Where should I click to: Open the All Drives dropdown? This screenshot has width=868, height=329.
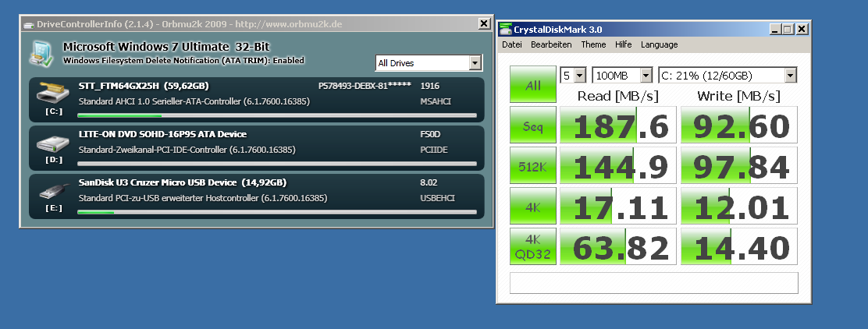(475, 63)
